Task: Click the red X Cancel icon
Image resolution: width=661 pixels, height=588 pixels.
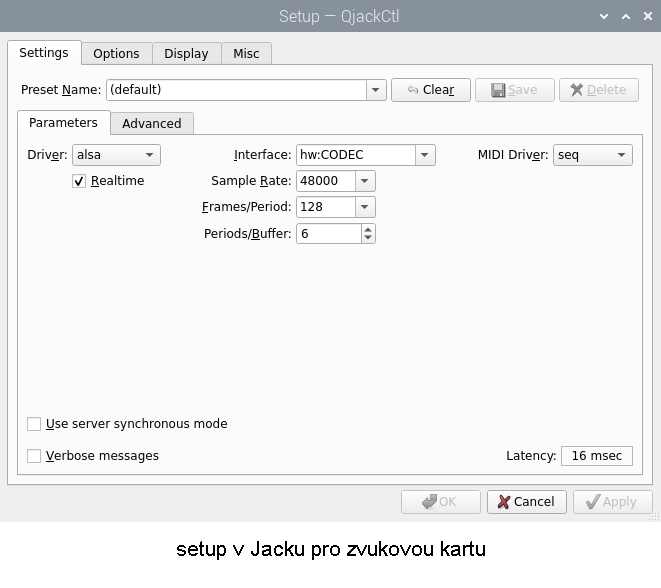Action: 503,502
